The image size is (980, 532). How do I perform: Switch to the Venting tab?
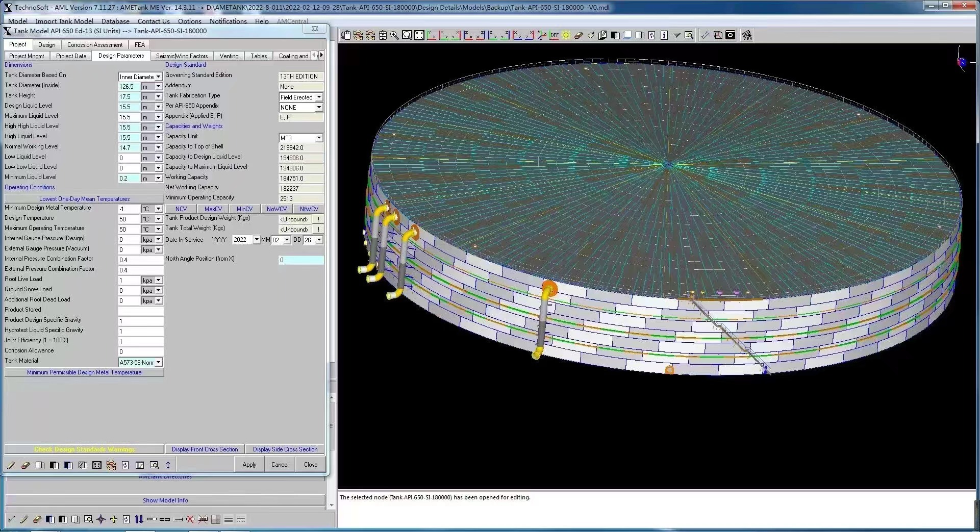pyautogui.click(x=229, y=56)
